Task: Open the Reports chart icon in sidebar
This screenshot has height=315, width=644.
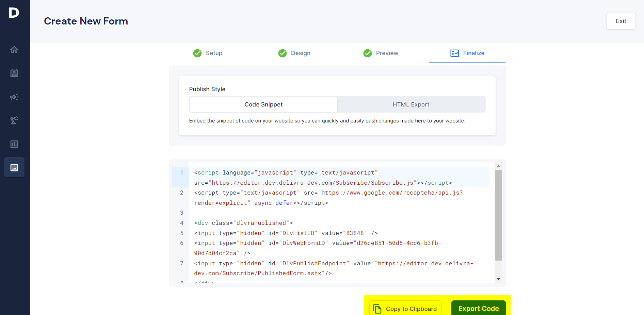Action: (x=14, y=144)
